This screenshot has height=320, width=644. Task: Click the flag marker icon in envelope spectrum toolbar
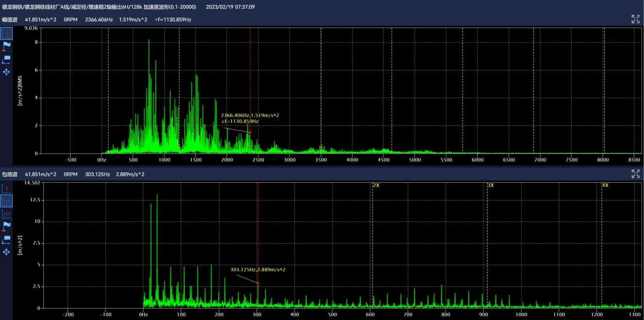(x=6, y=227)
